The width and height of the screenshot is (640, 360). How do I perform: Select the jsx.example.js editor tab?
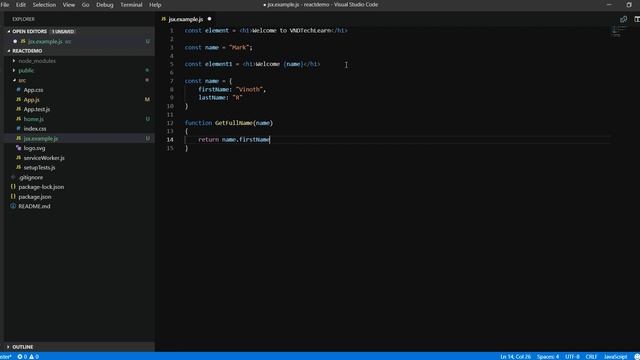[186, 19]
